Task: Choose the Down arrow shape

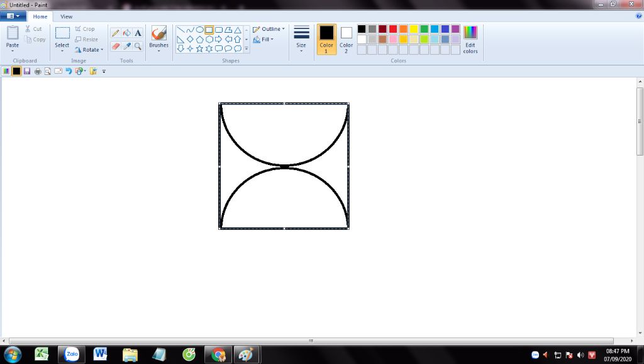Action: tap(180, 48)
